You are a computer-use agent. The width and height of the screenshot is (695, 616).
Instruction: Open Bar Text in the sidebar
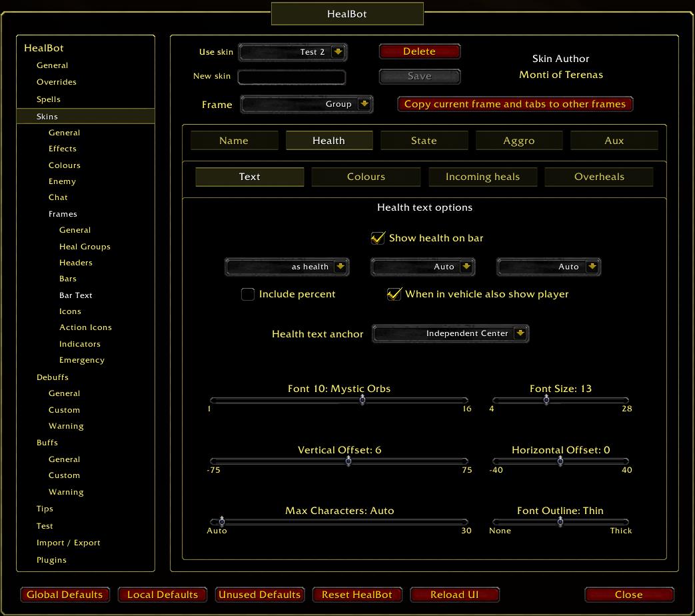coord(76,295)
